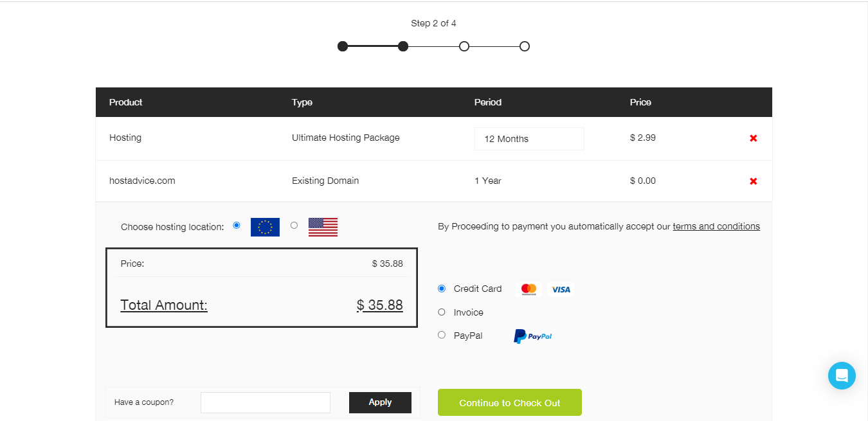Click second step circle in progress bar
Screen dimensions: 868x421
tap(403, 46)
